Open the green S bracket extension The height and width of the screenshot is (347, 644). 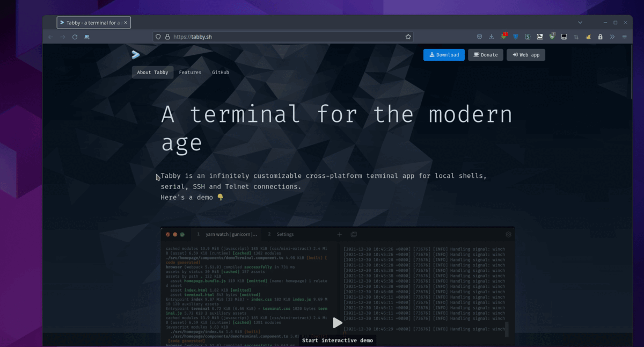click(x=528, y=37)
